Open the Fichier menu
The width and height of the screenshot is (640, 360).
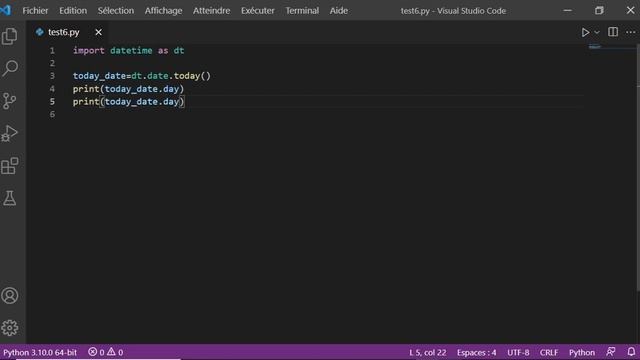click(x=35, y=11)
